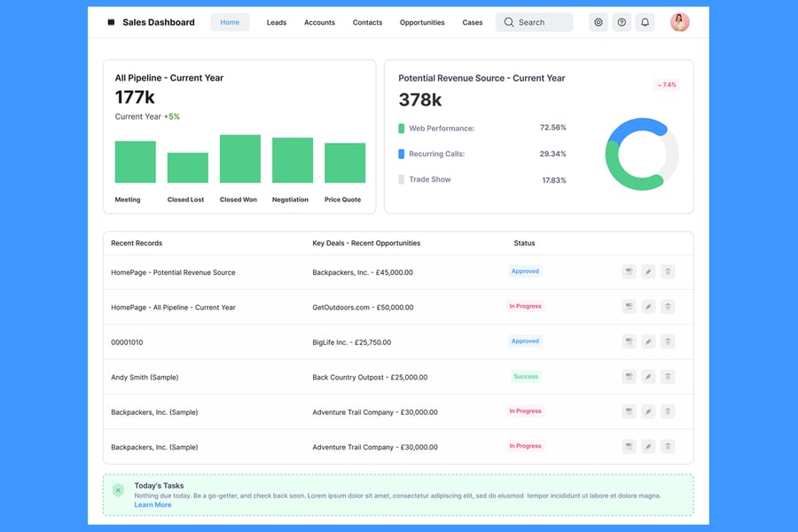Click the help question mark icon
This screenshot has width=798, height=532.
tap(622, 22)
